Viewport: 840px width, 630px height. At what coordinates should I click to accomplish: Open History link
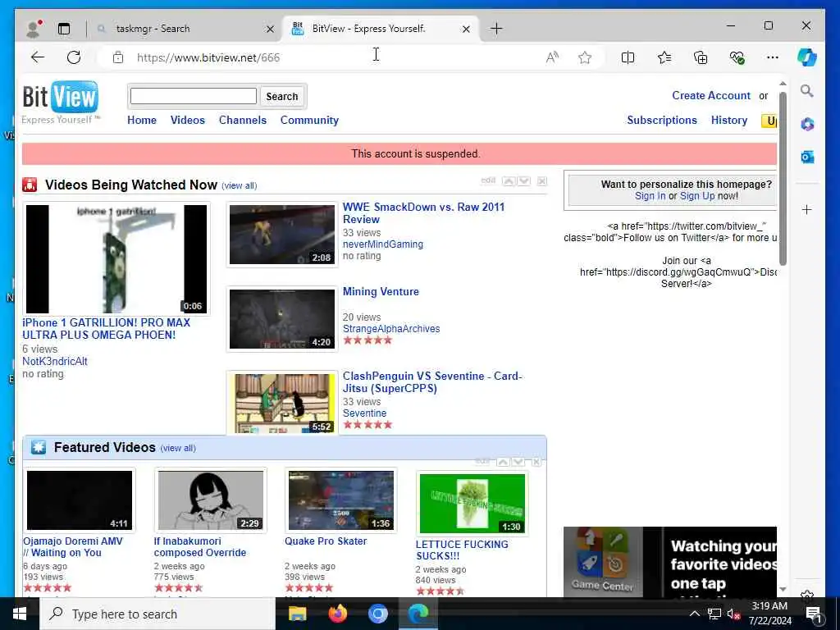(728, 120)
